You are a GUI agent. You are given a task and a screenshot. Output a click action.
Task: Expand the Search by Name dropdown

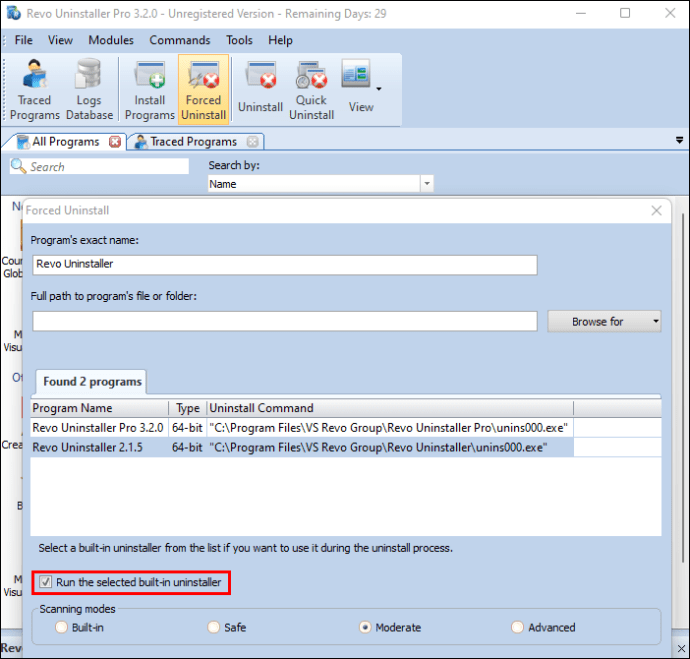tap(426, 183)
